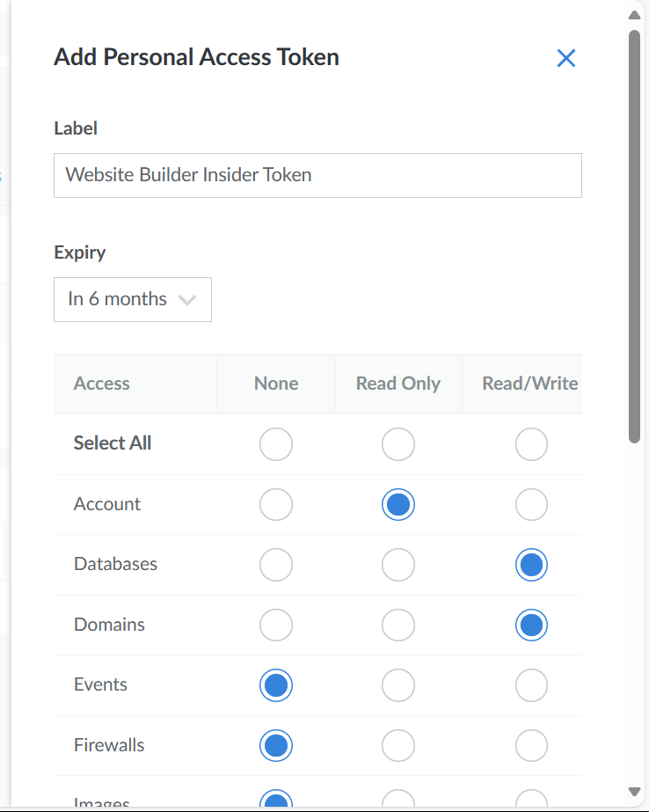649x812 pixels.
Task: Set Account access to Read/Write
Action: click(531, 505)
